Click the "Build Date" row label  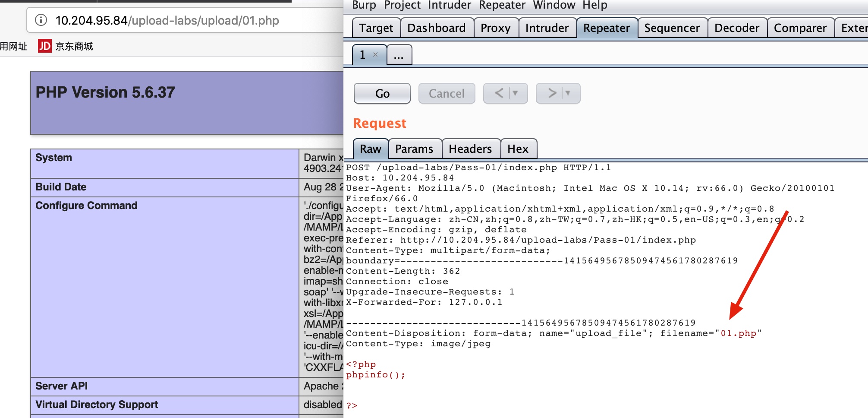point(61,187)
